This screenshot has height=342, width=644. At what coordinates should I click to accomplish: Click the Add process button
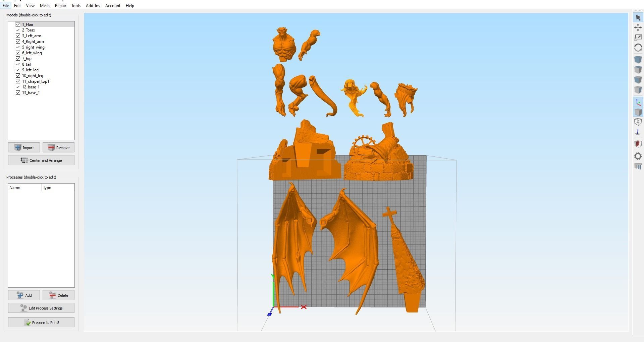click(24, 295)
